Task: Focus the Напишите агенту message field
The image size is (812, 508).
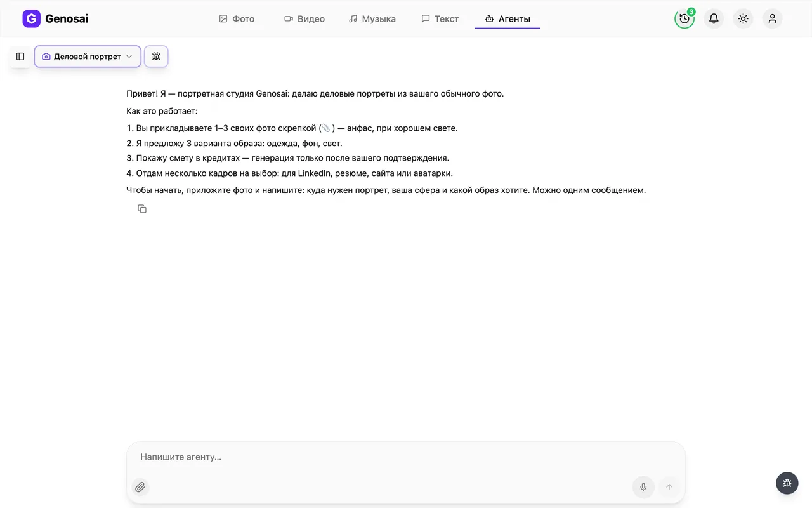Action: [406, 457]
